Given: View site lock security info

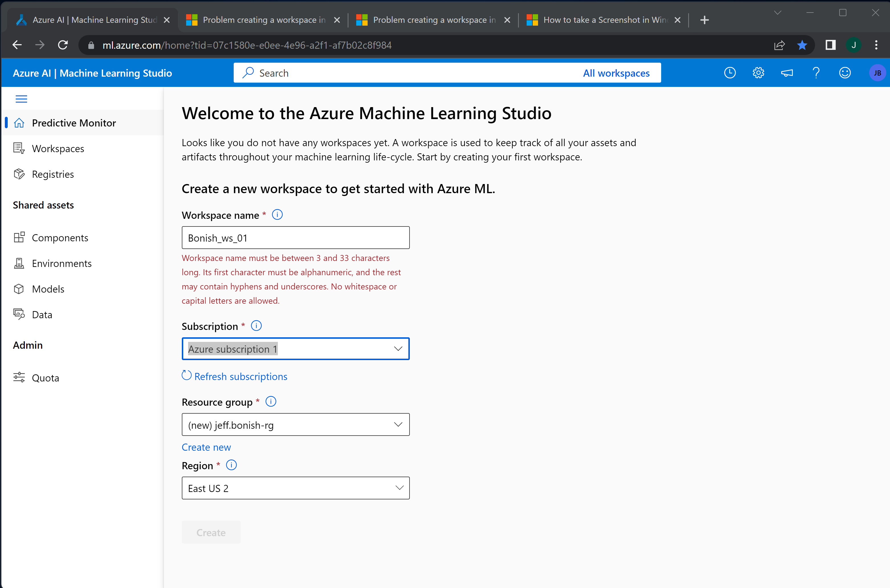Looking at the screenshot, I should (x=91, y=45).
